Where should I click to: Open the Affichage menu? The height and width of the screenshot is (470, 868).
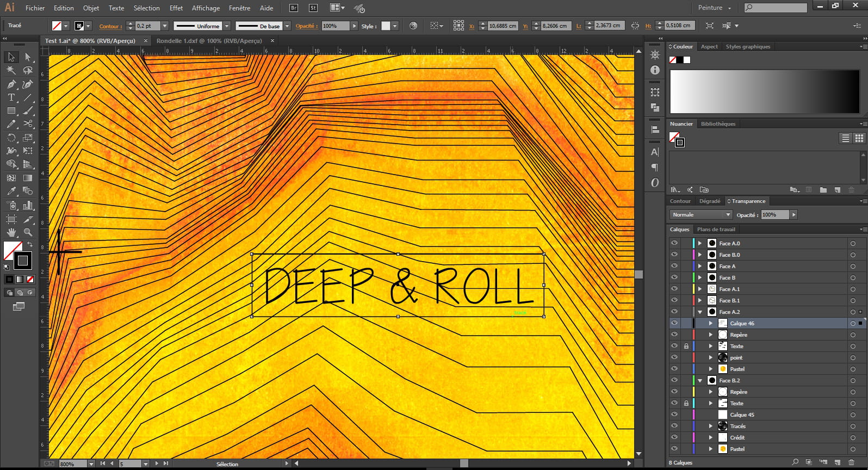click(206, 8)
